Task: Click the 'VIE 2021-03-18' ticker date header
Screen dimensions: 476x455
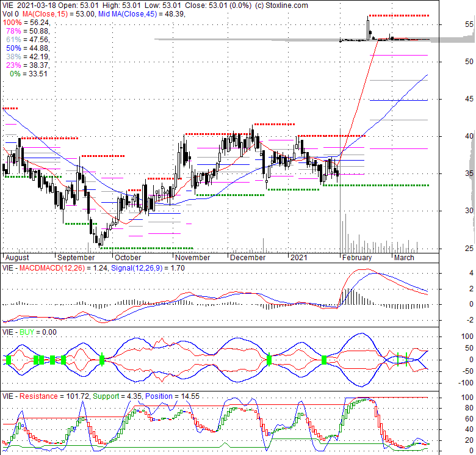Action: tap(29, 5)
